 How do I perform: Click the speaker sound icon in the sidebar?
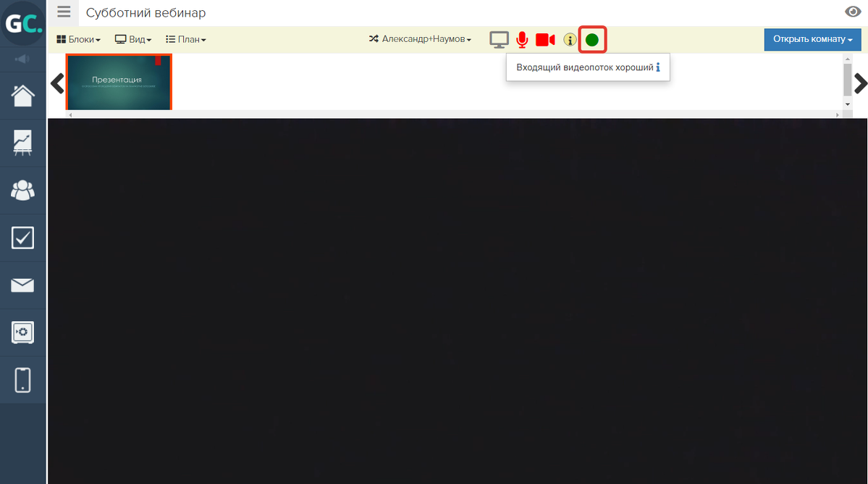[x=22, y=59]
